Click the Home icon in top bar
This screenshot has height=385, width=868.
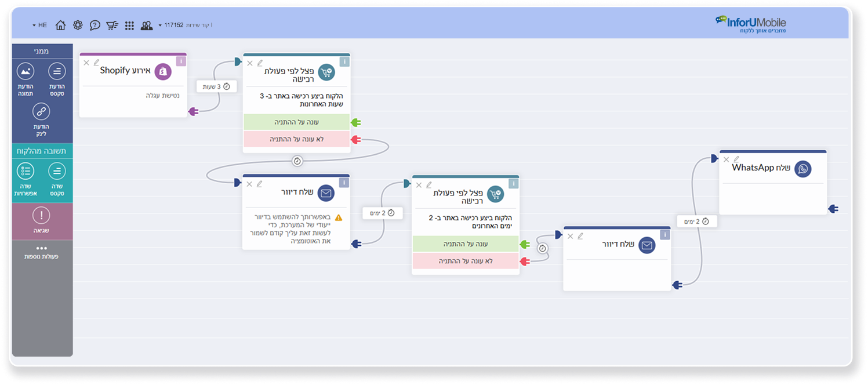pyautogui.click(x=60, y=25)
